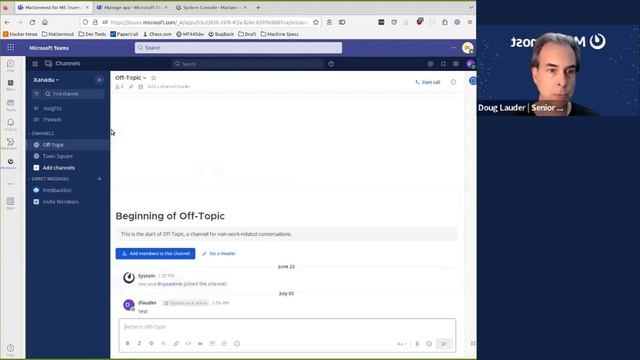
Task: Open the Off-Topic channel title dropdown
Action: [x=131, y=78]
